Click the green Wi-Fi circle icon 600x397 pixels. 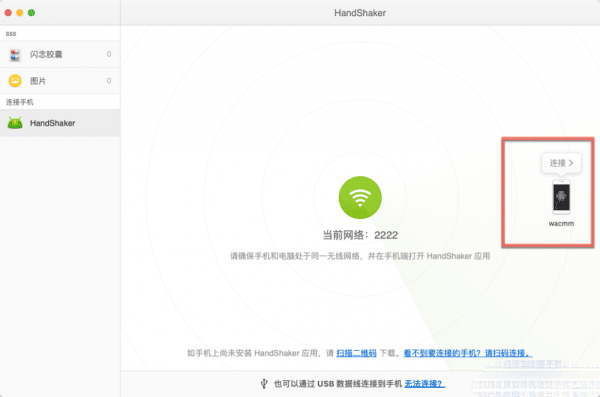[360, 198]
